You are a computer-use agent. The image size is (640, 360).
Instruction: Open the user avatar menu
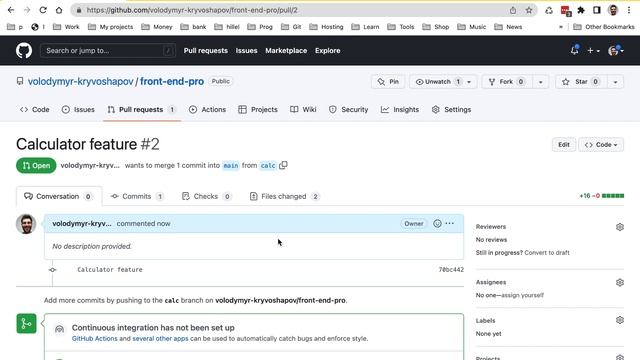[616, 51]
